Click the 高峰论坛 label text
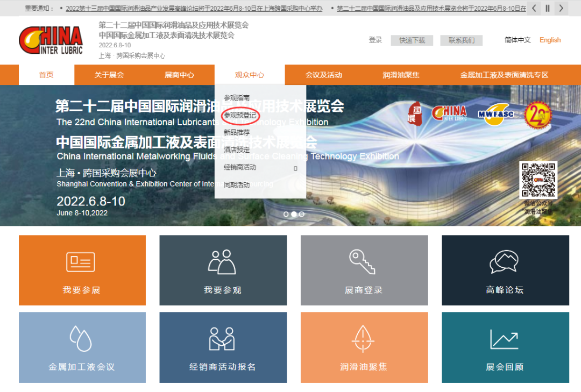581x392 pixels. point(505,290)
